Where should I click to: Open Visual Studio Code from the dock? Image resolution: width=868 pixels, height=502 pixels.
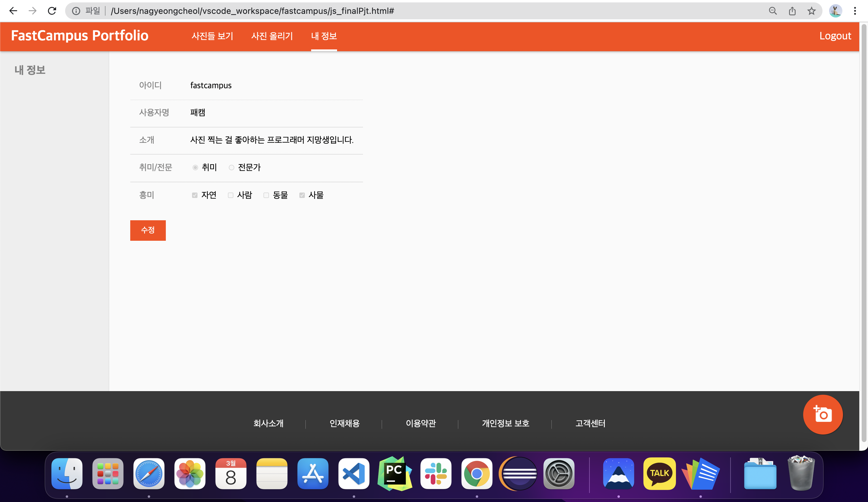[x=354, y=473]
